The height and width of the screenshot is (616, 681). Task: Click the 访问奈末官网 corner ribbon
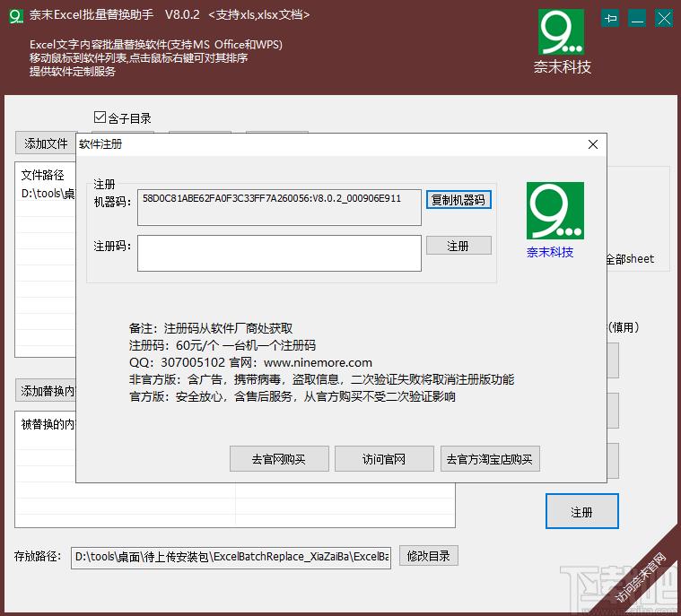[x=642, y=577]
